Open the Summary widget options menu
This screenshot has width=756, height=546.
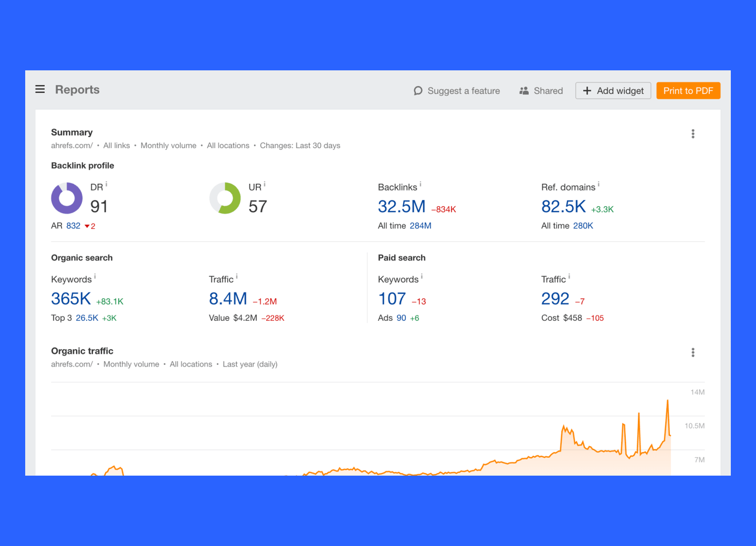click(x=693, y=133)
